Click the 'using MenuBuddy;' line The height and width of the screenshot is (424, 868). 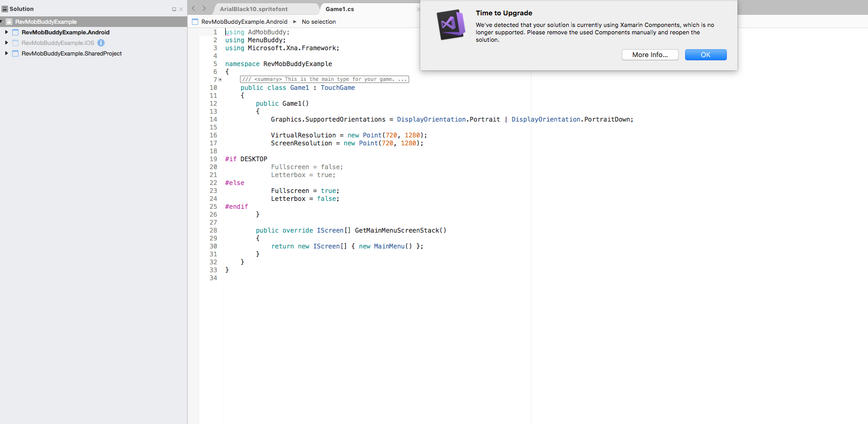point(255,40)
